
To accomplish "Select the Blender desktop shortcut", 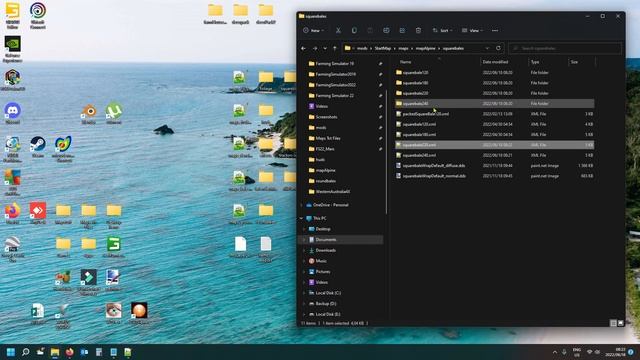I will click(89, 113).
